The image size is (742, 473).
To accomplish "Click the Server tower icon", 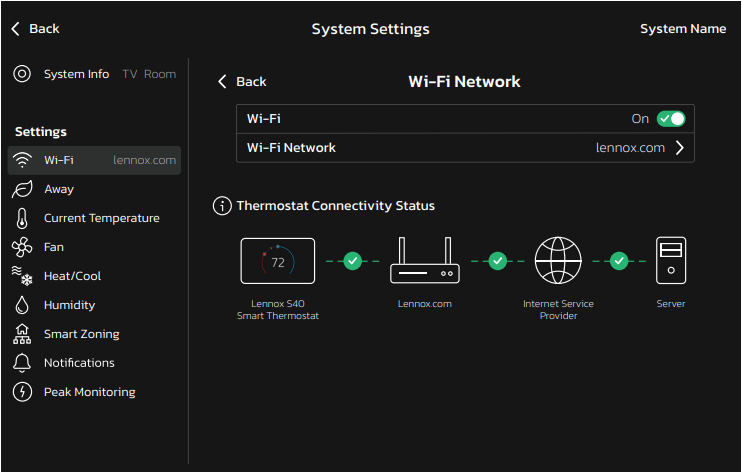I will (x=671, y=261).
